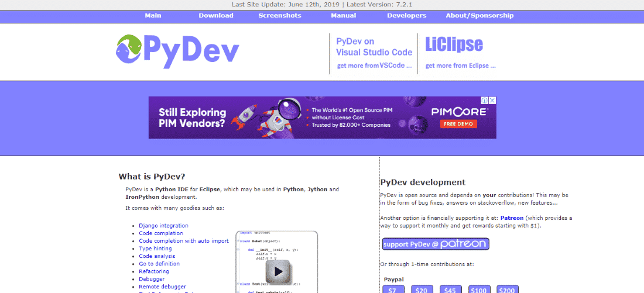Click the What is PyDev? heading
Screen dimensions: 644x293
coord(152,177)
